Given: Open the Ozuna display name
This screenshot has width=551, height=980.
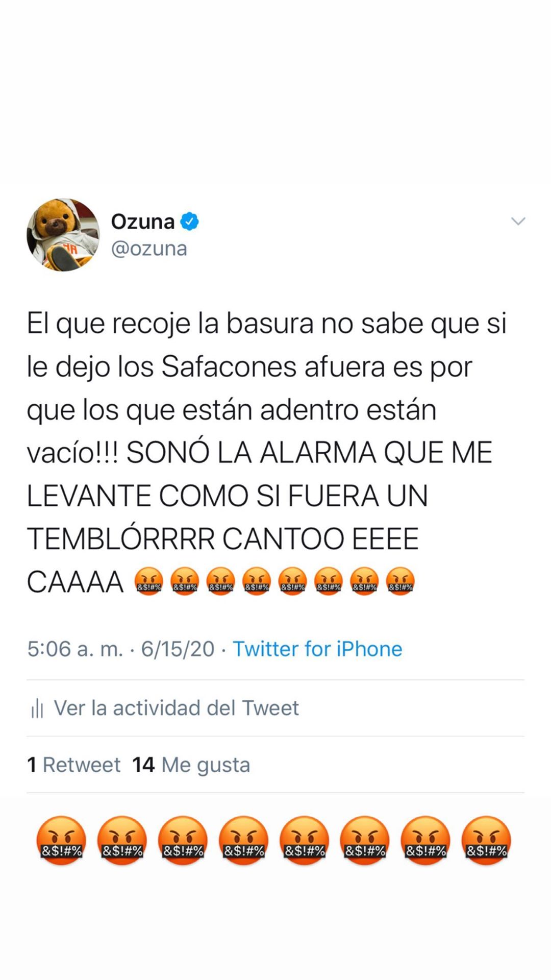Looking at the screenshot, I should pyautogui.click(x=143, y=222).
